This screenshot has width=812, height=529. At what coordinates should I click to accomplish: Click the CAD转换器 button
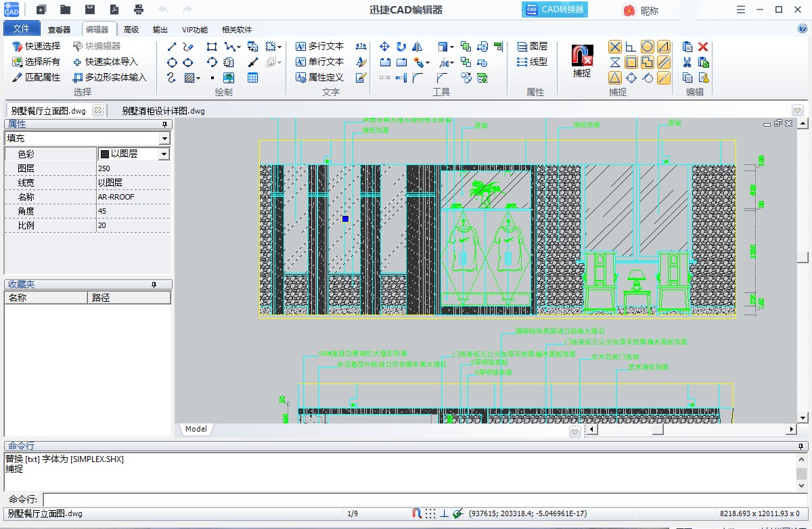coord(554,9)
